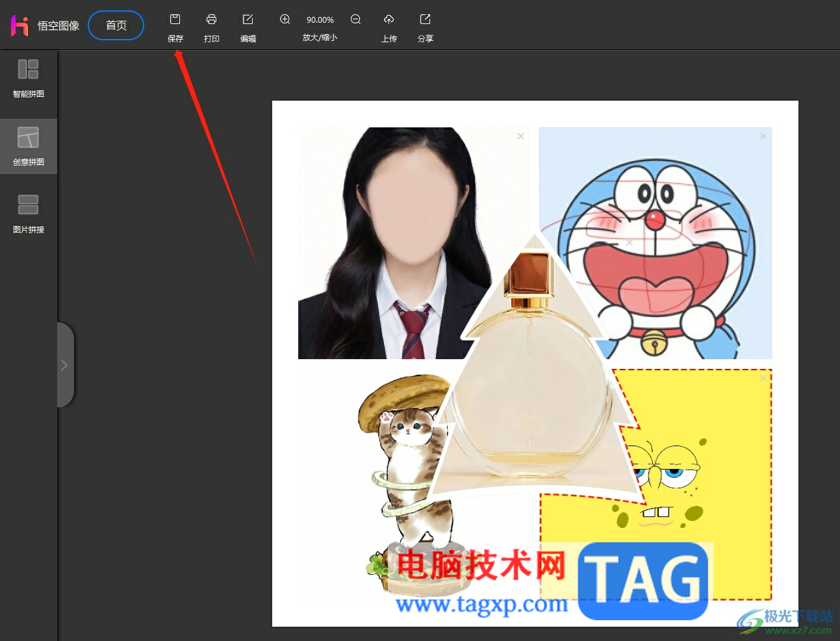Screen dimensions: 840x641
Task: Remove the Doraemon image with its X
Action: 763,136
